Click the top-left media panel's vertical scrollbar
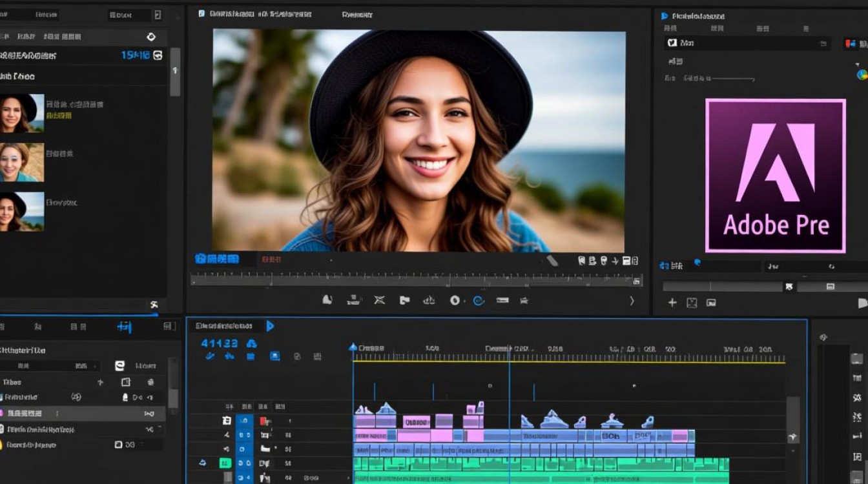The image size is (868, 484). pyautogui.click(x=175, y=72)
